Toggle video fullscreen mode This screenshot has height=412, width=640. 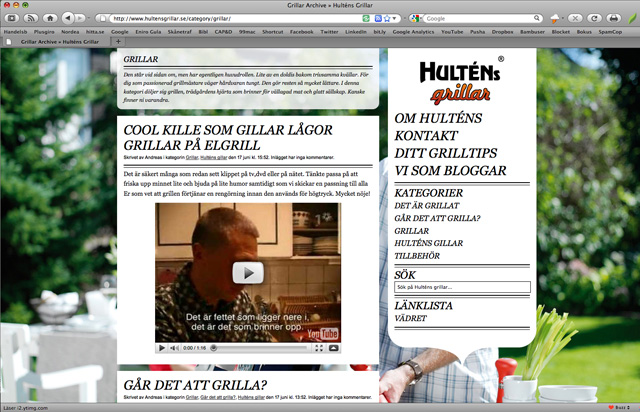click(x=319, y=348)
